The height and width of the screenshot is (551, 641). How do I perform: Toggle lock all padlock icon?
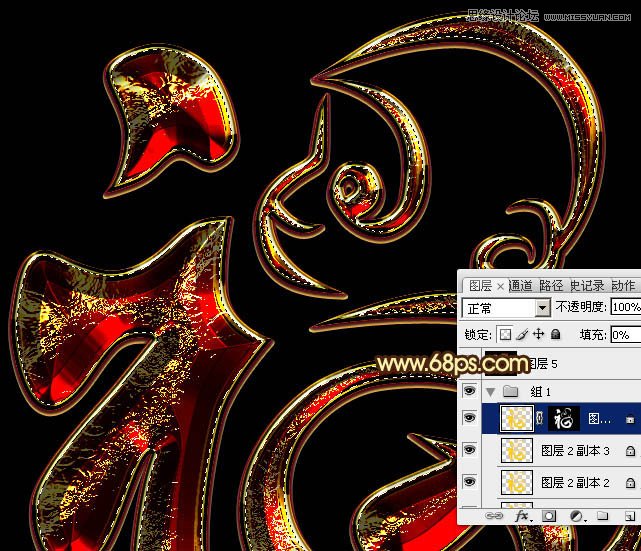coord(555,334)
